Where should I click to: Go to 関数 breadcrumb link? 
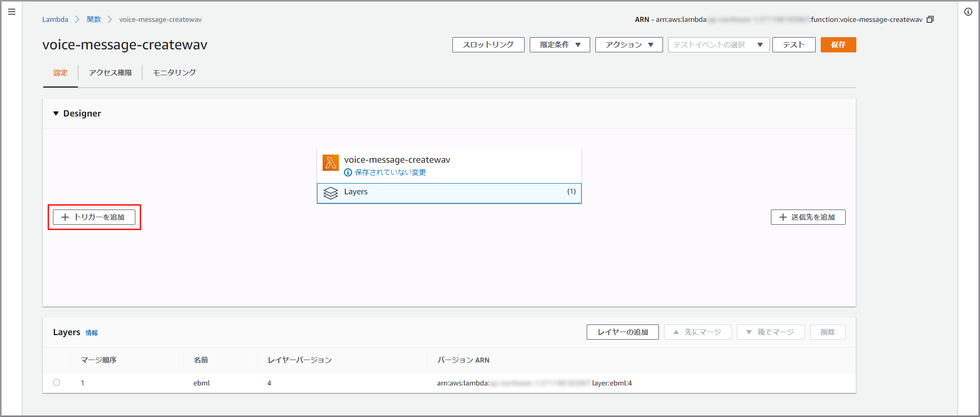coord(94,19)
